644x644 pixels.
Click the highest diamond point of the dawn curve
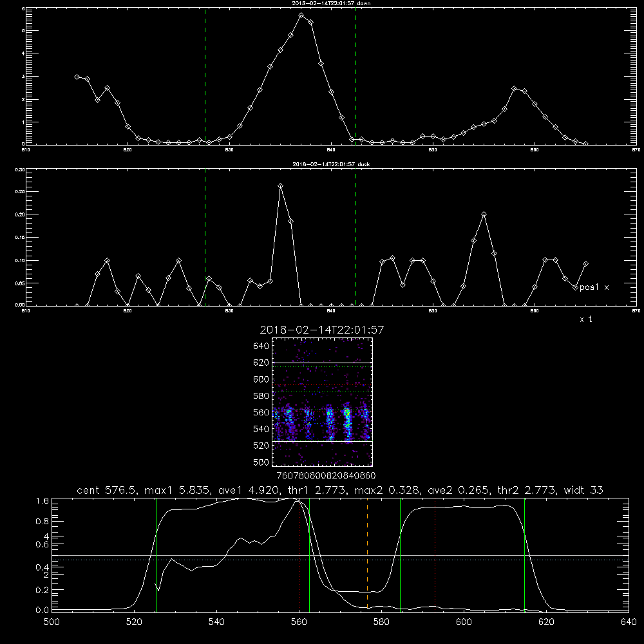pos(301,15)
